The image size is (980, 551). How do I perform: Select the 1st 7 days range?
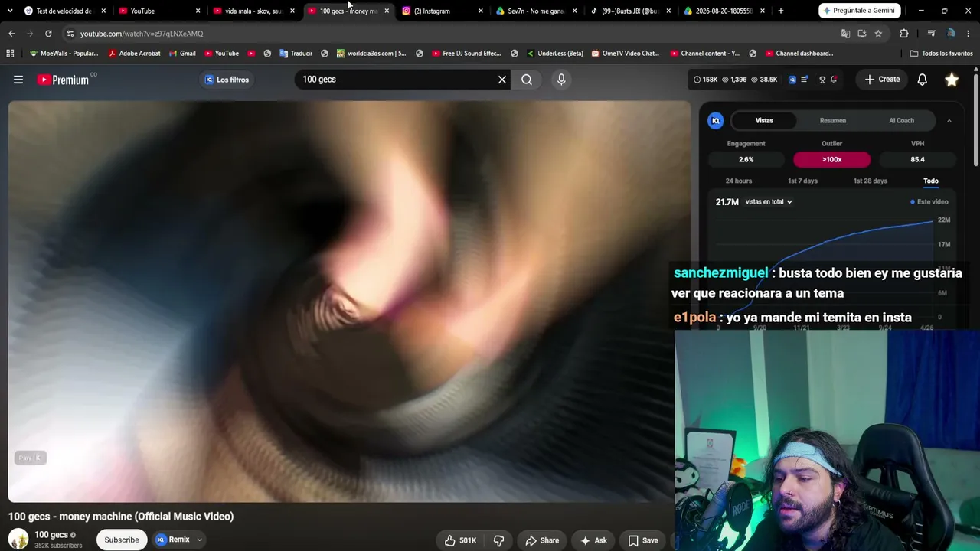802,181
